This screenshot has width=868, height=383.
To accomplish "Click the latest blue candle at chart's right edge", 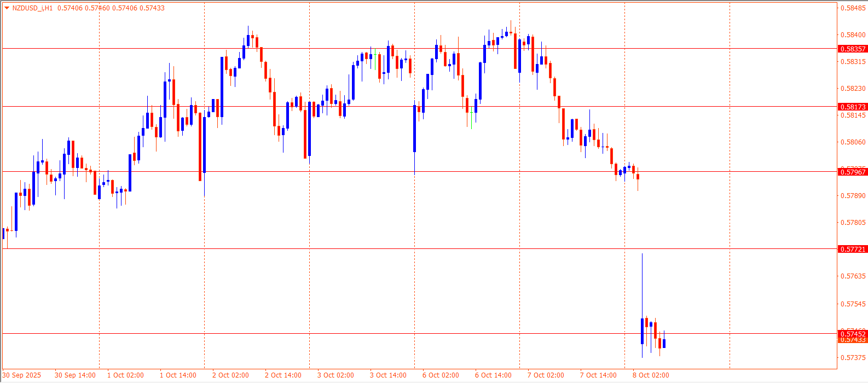I will click(x=664, y=344).
